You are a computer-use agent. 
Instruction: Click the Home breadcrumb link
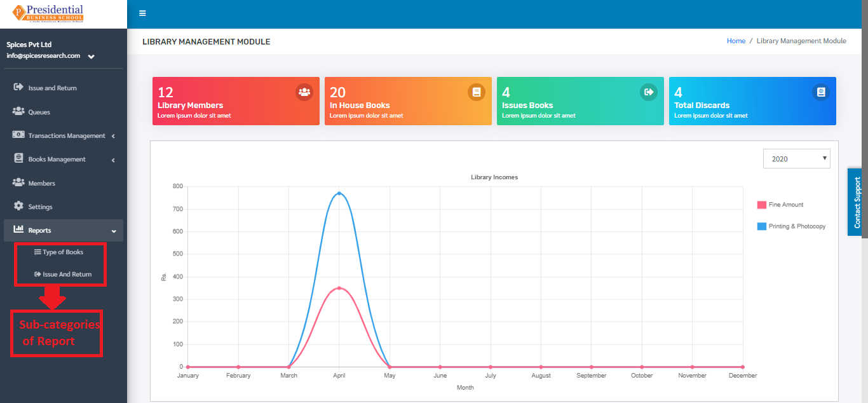click(736, 41)
